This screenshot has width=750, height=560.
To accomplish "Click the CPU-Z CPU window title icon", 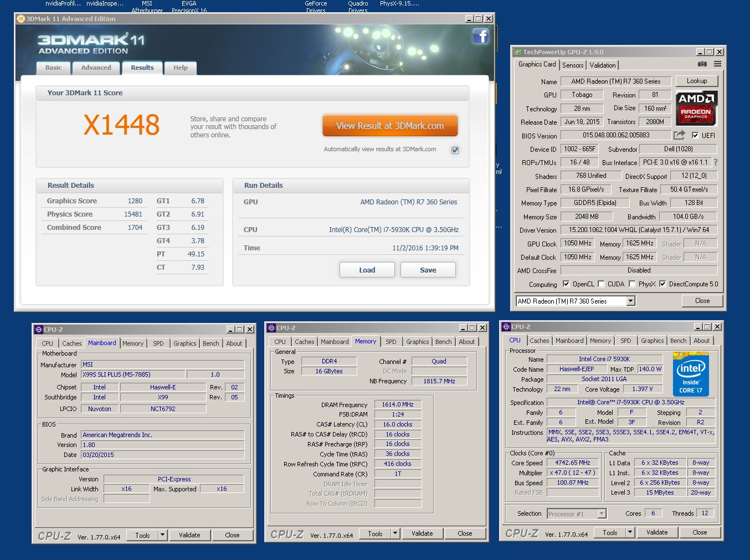I will (506, 327).
